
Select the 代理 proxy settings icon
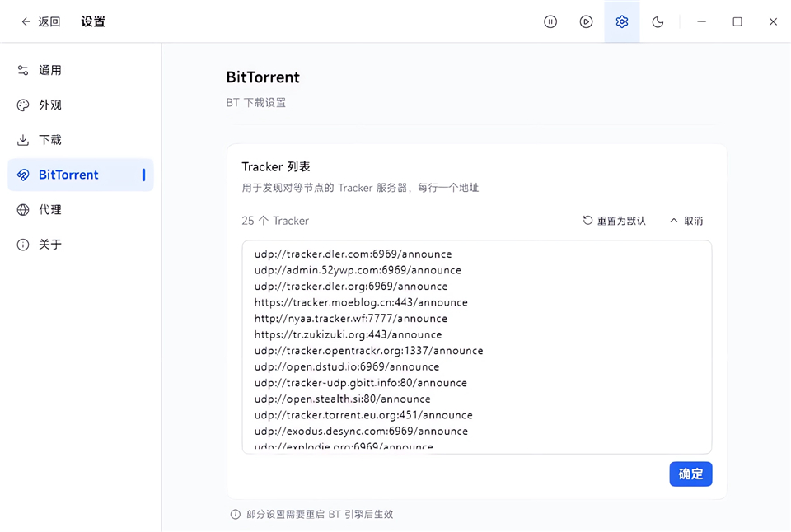tap(22, 209)
